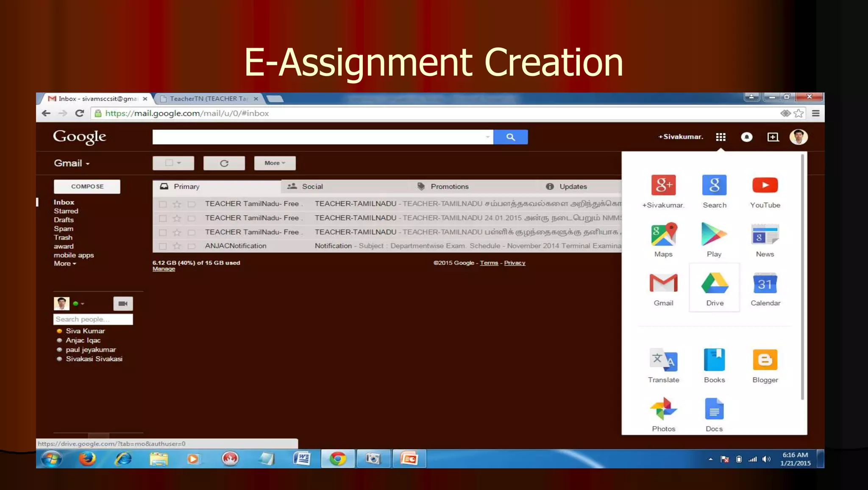This screenshot has height=490, width=868.
Task: Go back in Chrome browser
Action: [x=46, y=113]
